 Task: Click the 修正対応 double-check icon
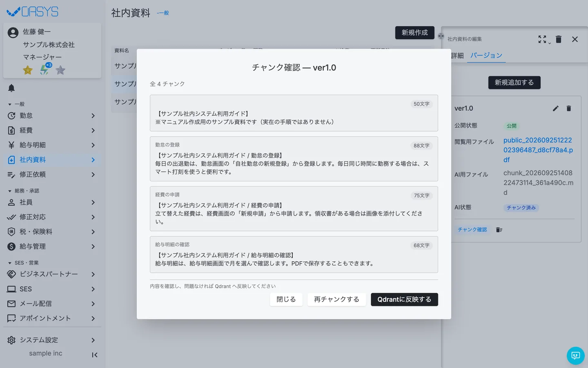(x=11, y=217)
